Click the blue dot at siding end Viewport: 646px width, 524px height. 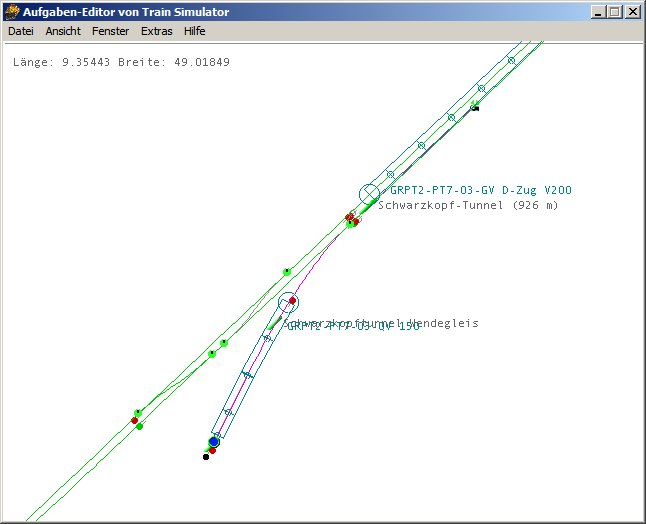pos(213,441)
